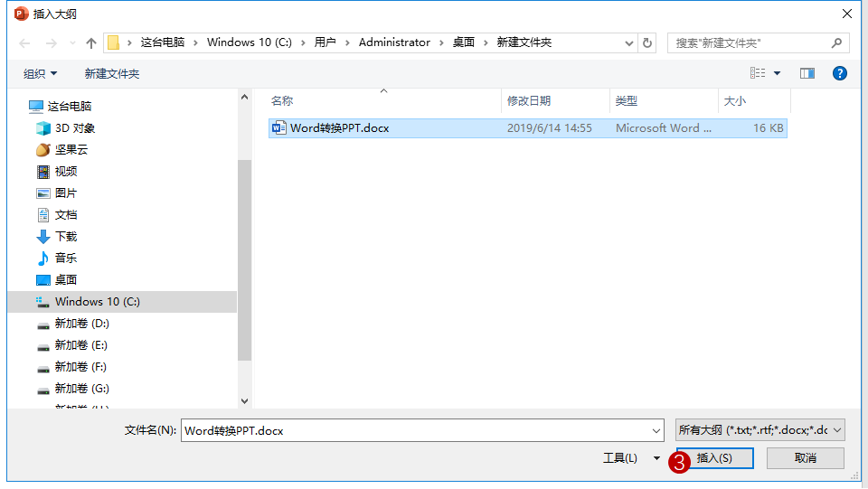Click the Back navigation arrow
The image size is (868, 489).
tap(24, 43)
